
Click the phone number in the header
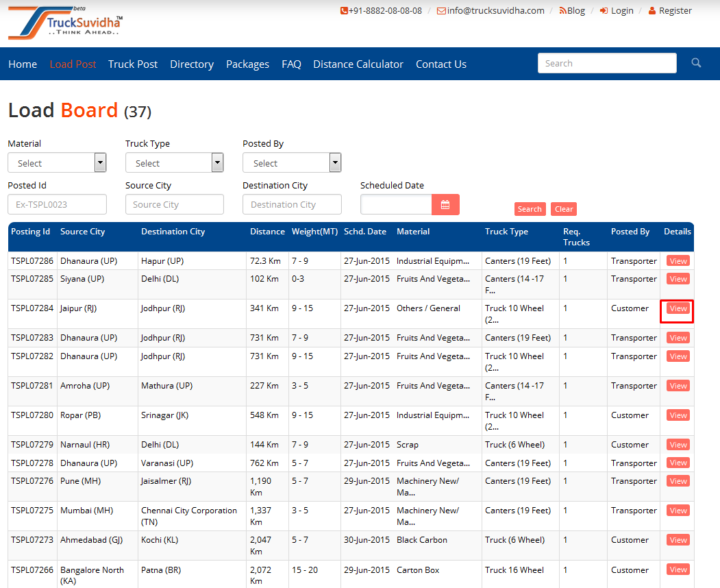tap(381, 10)
